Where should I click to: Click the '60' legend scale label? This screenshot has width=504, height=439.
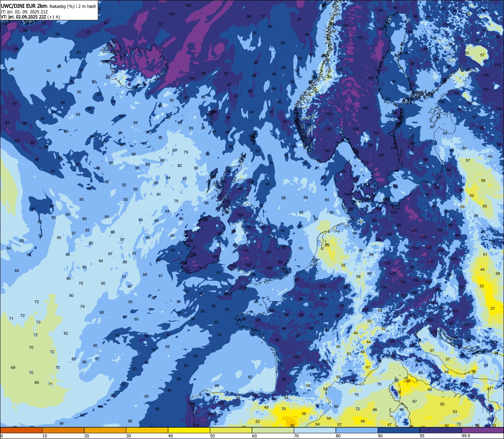click(x=254, y=436)
